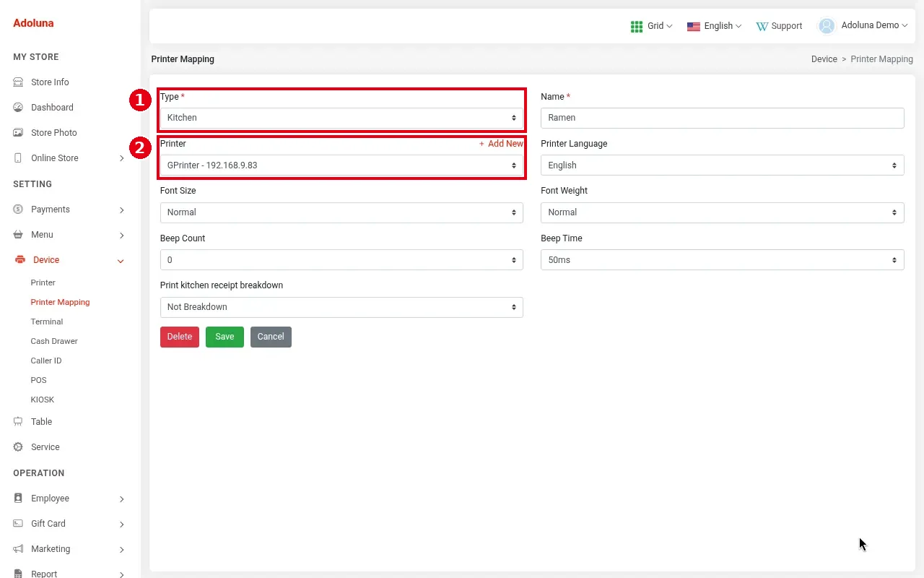Expand the Payments submenu chevron
The height and width of the screenshot is (578, 924).
(121, 210)
